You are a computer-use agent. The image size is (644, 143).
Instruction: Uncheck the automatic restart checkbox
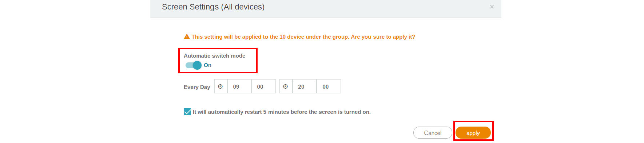tap(187, 112)
